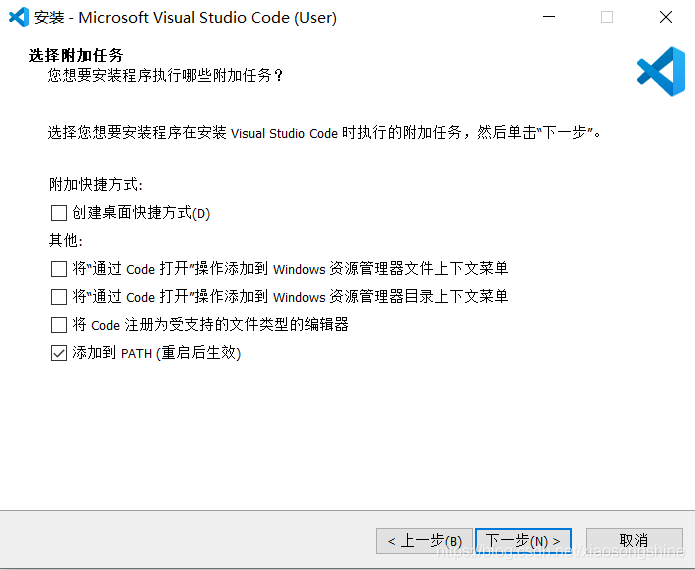This screenshot has height=570, width=695.
Task: Click the window title 安装 - Microsoft Visual Studio Code (User)
Action: point(185,18)
